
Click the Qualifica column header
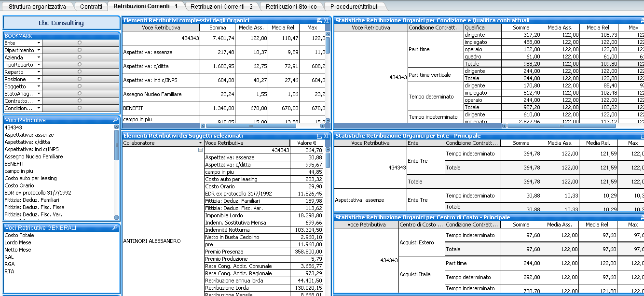[482, 28]
